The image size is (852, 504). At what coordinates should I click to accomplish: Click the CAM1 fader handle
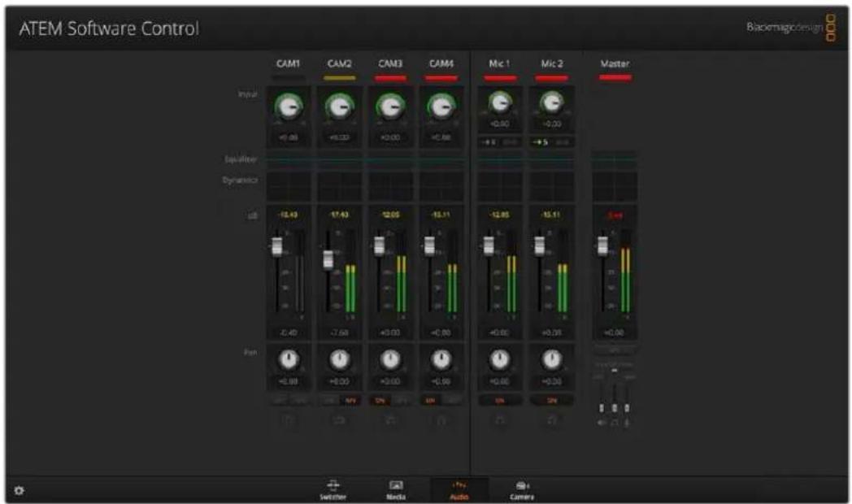(277, 246)
